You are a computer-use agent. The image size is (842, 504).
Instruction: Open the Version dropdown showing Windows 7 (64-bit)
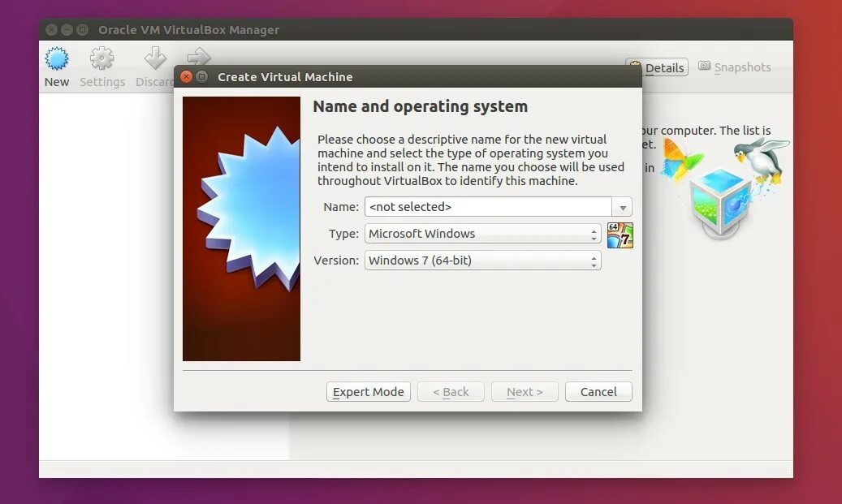coord(483,261)
